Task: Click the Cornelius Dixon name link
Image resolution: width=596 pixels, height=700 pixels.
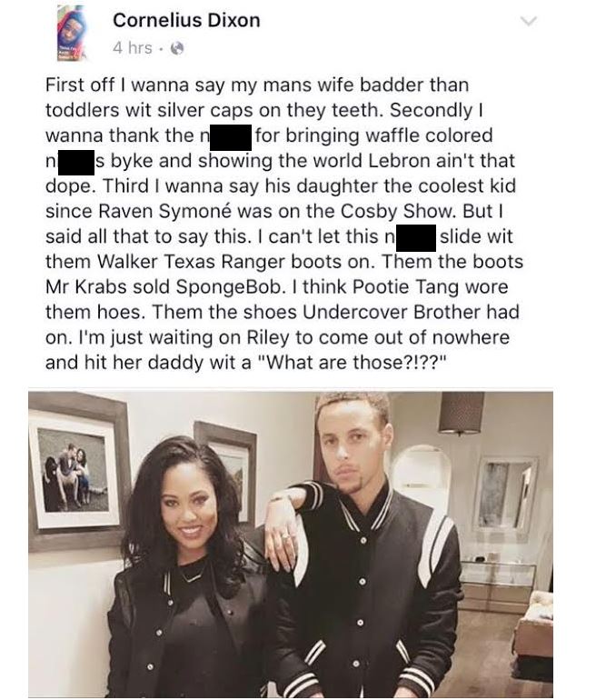Action: [186, 21]
